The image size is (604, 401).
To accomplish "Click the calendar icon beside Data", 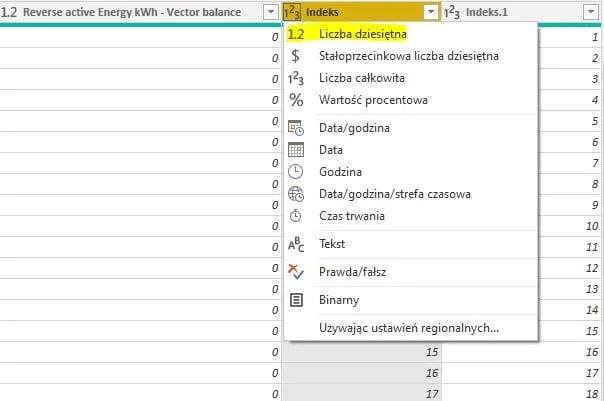I will (x=296, y=150).
